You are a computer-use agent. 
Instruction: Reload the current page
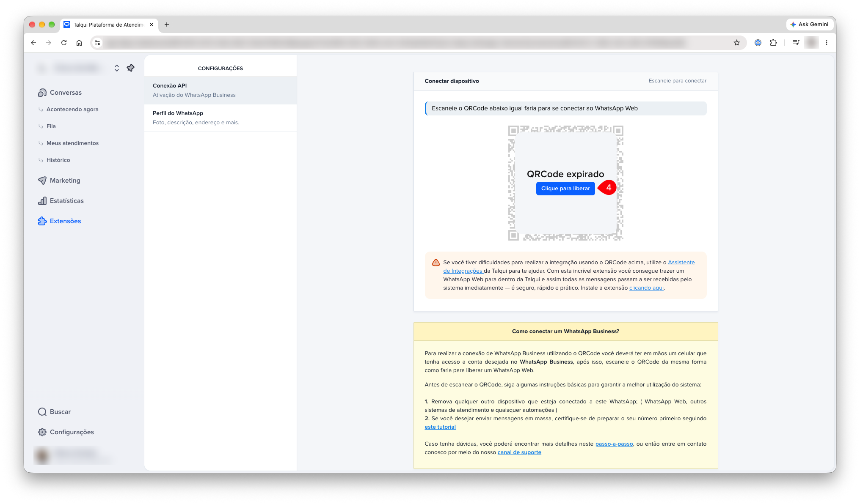(64, 43)
